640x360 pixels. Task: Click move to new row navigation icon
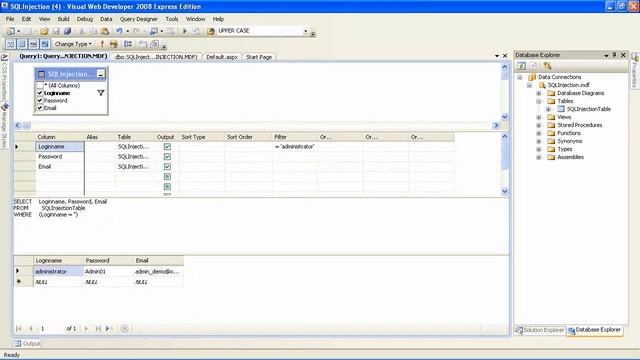(109, 328)
